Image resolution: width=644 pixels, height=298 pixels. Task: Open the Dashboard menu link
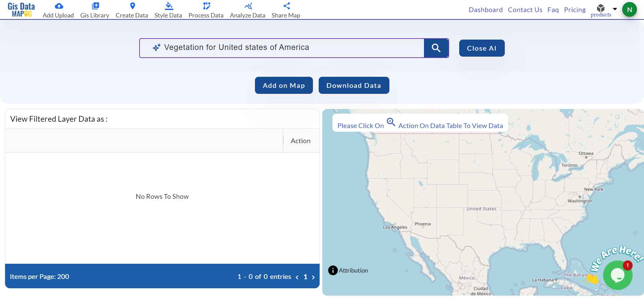[x=485, y=10]
